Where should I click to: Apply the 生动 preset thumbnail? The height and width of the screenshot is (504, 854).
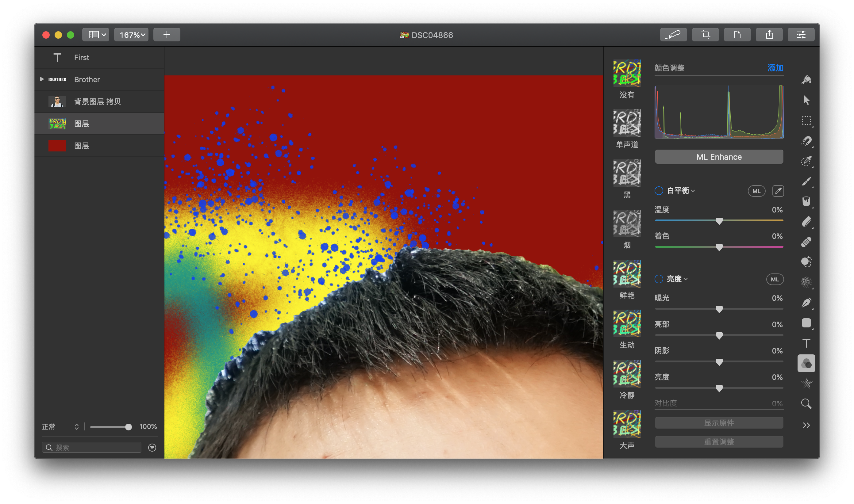coord(627,324)
